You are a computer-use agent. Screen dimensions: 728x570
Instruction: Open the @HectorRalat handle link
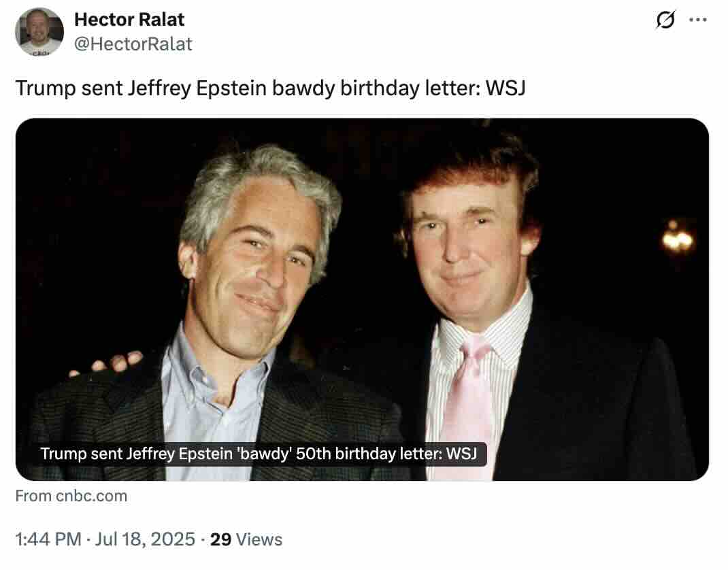(133, 44)
